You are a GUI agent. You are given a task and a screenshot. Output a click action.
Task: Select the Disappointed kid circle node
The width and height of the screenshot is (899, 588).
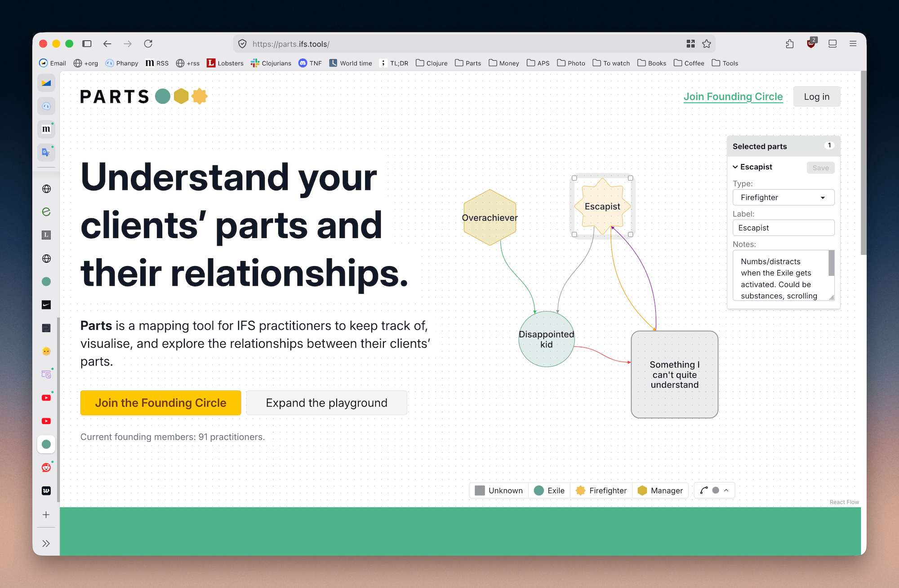[x=547, y=339]
